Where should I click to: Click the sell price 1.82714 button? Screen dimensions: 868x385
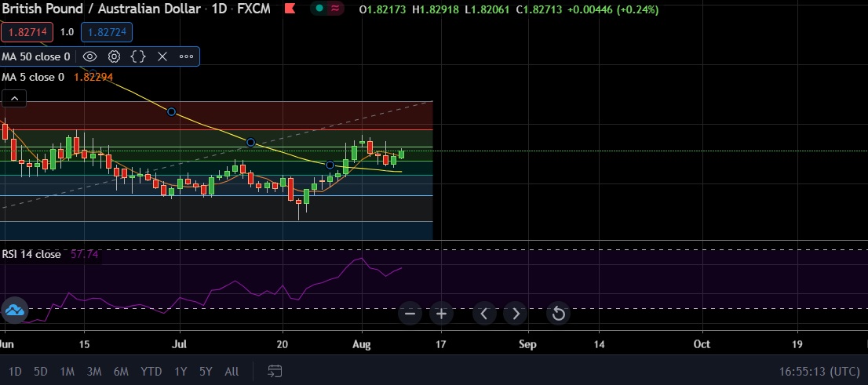(x=27, y=32)
